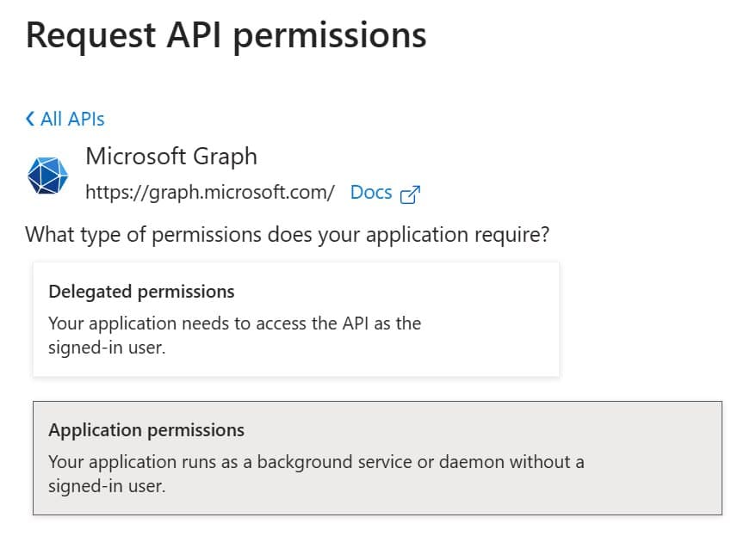Viewport: 756px width, 536px height.
Task: Click the back chevron before All APIs
Action: pyautogui.click(x=29, y=119)
